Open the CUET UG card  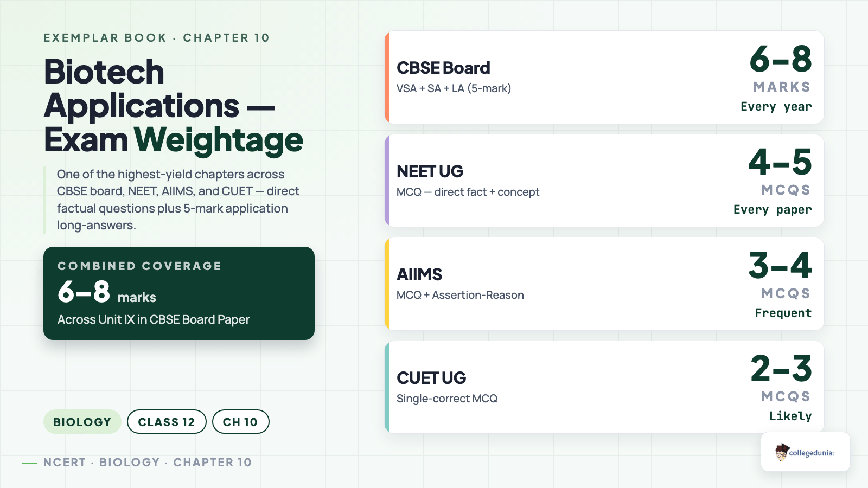coord(604,387)
